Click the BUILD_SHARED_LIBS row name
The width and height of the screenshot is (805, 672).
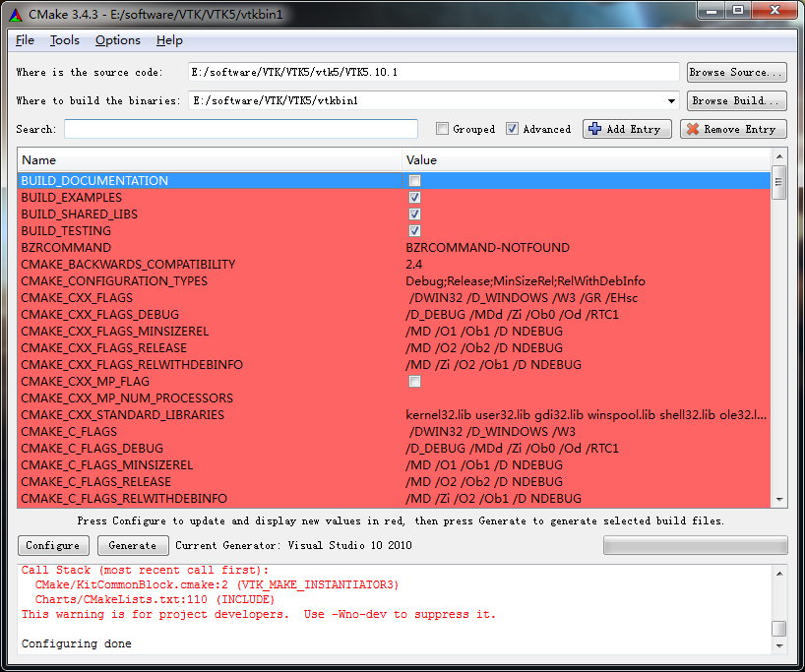79,214
